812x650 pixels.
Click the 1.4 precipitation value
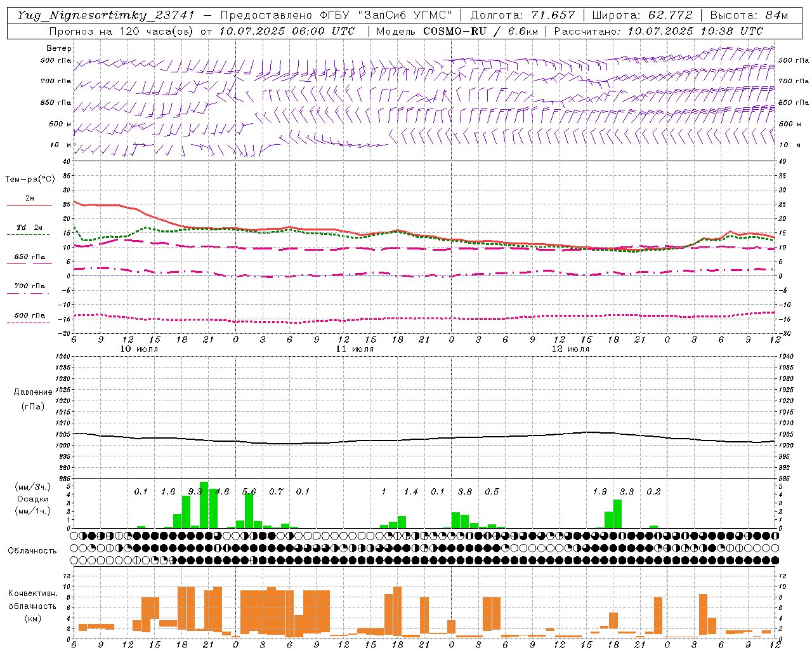410,492
